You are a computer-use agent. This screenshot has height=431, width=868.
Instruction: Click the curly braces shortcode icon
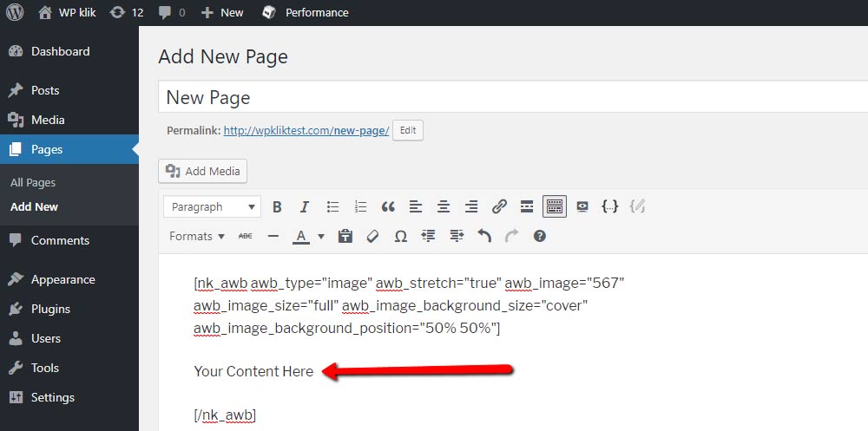coord(609,207)
